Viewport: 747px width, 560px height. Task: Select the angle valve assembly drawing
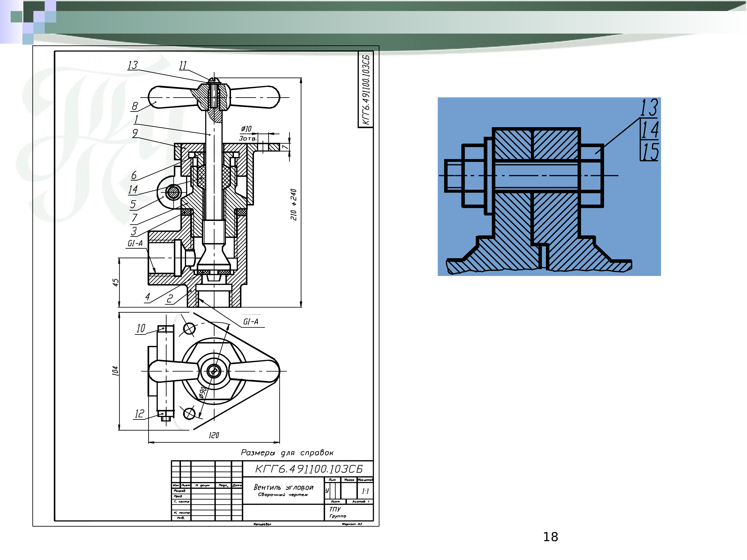[x=206, y=286]
